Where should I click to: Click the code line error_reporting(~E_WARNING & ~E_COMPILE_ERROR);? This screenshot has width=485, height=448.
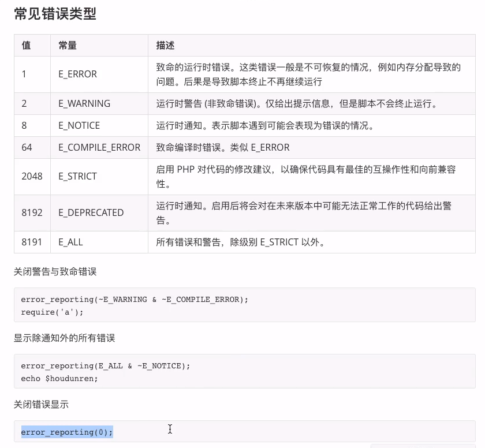(x=135, y=300)
